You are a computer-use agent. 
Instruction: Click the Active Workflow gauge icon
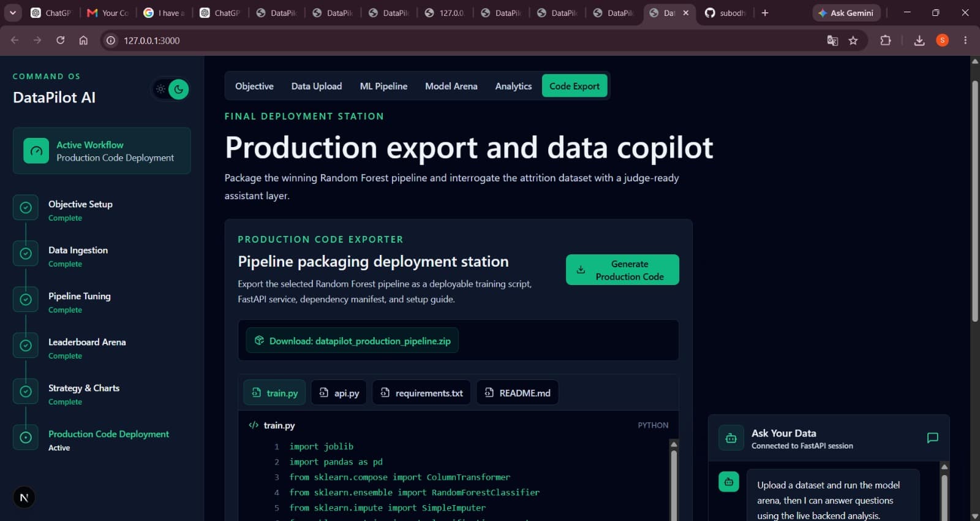[36, 151]
